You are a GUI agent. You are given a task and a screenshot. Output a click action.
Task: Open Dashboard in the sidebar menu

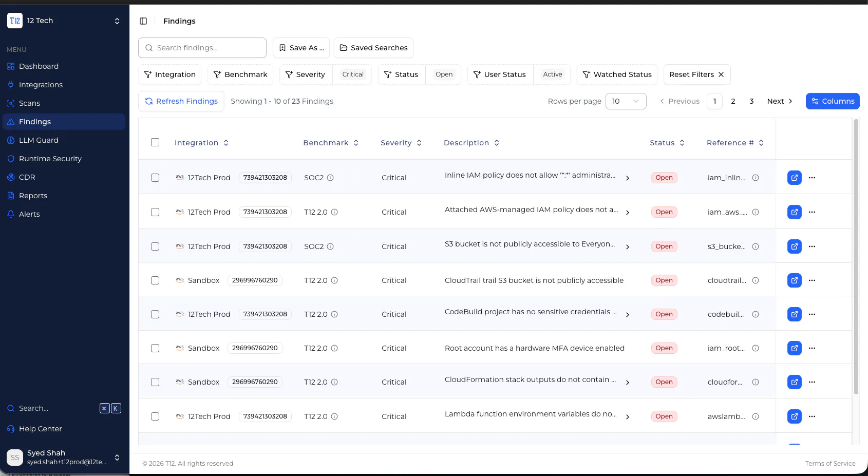[64, 66]
